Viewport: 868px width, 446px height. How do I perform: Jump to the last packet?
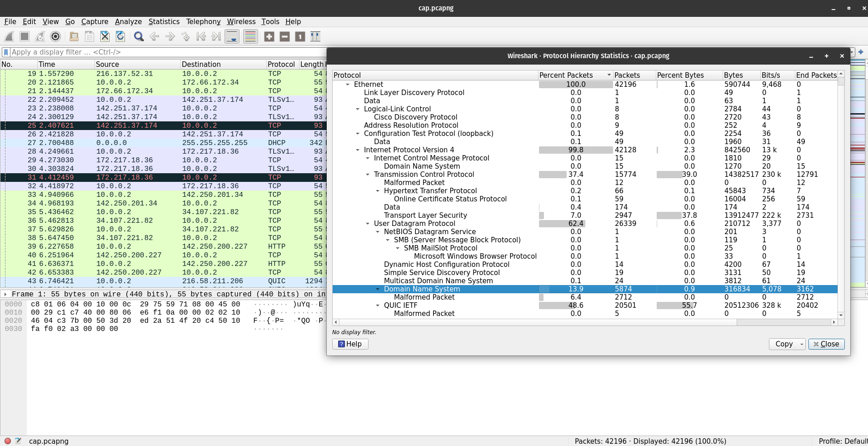216,36
